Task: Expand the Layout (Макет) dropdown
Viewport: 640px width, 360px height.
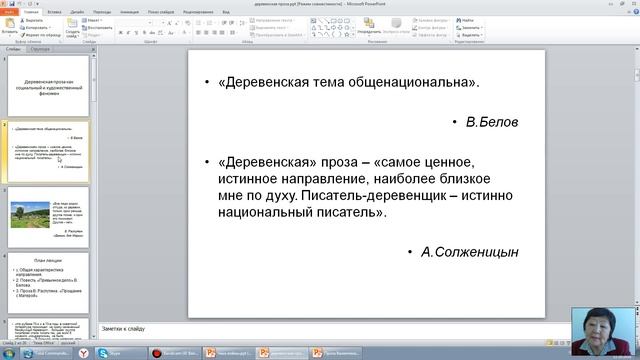Action: (92, 20)
